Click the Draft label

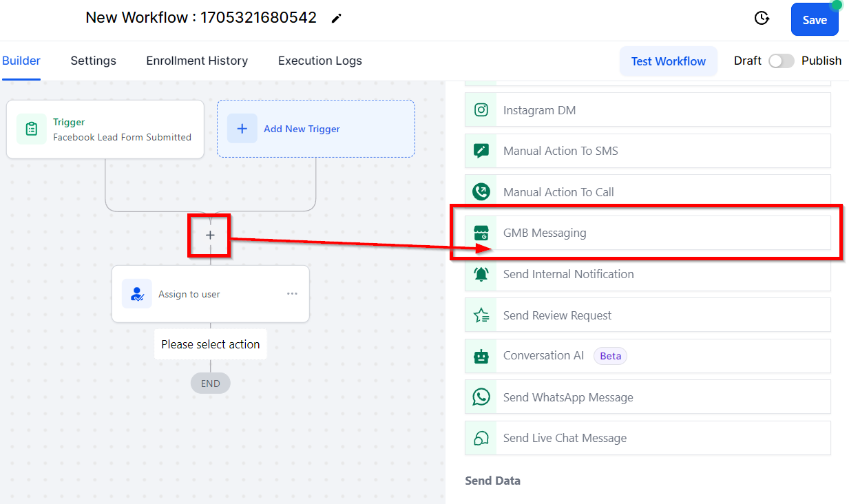click(x=748, y=61)
